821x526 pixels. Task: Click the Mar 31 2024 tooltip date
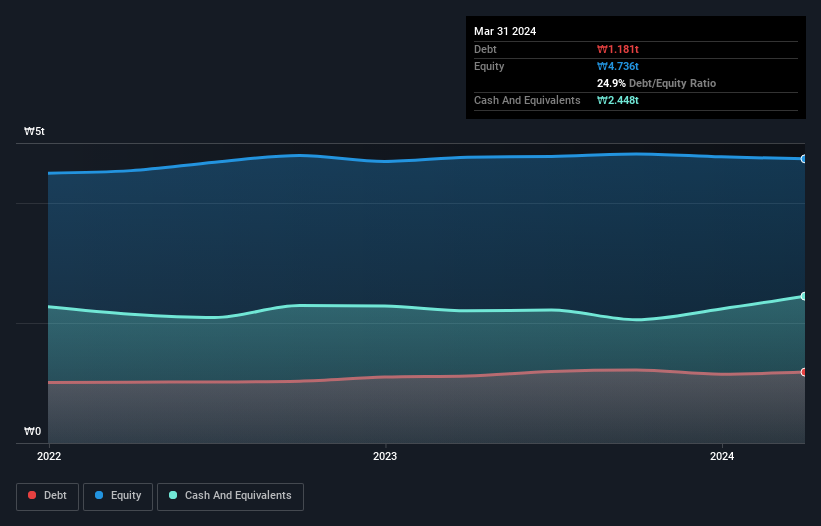point(505,31)
